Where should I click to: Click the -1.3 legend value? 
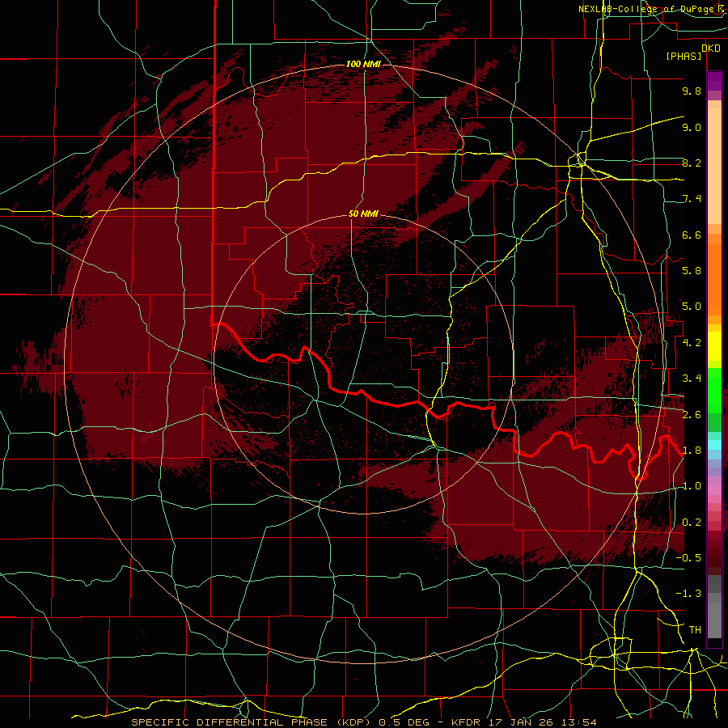tap(688, 594)
